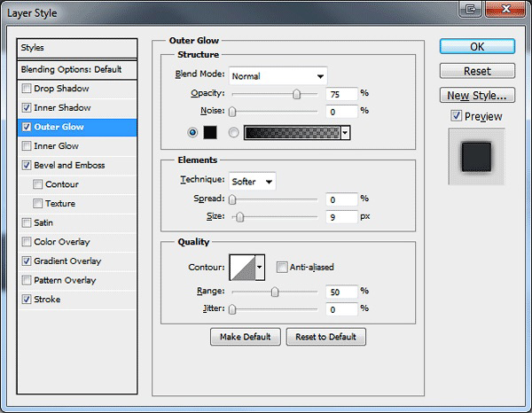Check the Satin checkbox
Image resolution: width=532 pixels, height=413 pixels.
point(27,222)
